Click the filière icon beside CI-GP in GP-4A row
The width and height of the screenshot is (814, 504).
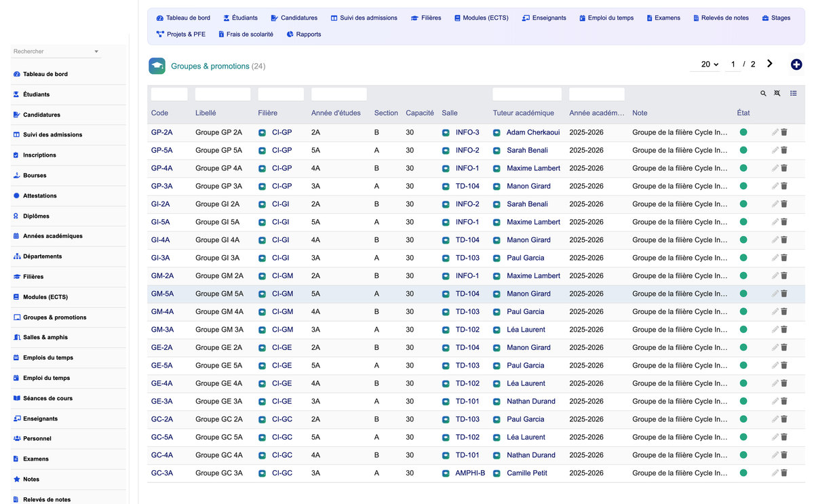click(263, 168)
